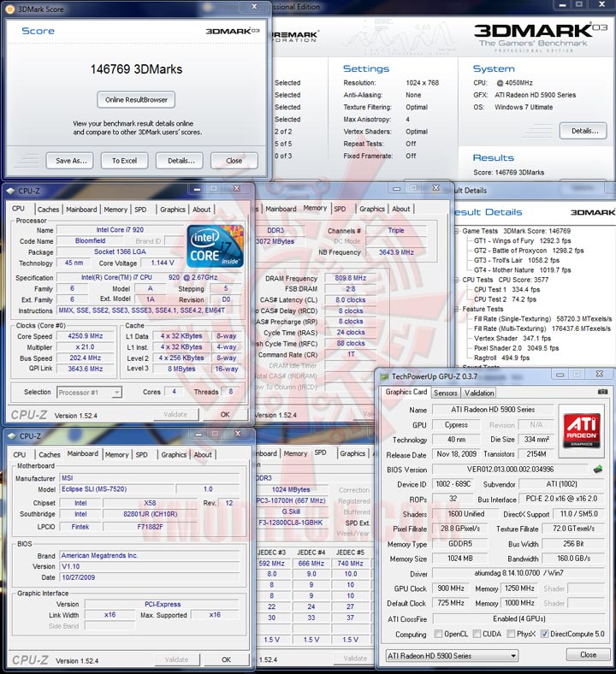Open About tab in CPU-Z Memory window
The image size is (616, 674).
tap(400, 209)
